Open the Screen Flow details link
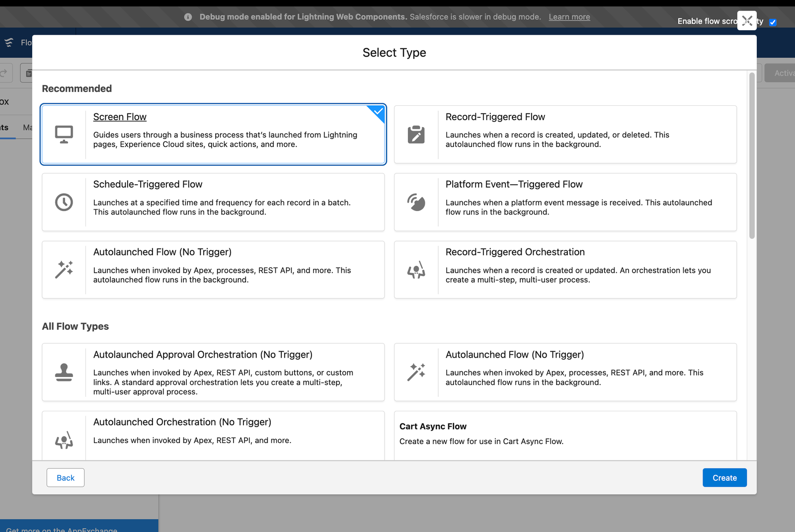Viewport: 795px width, 532px height. 119,116
